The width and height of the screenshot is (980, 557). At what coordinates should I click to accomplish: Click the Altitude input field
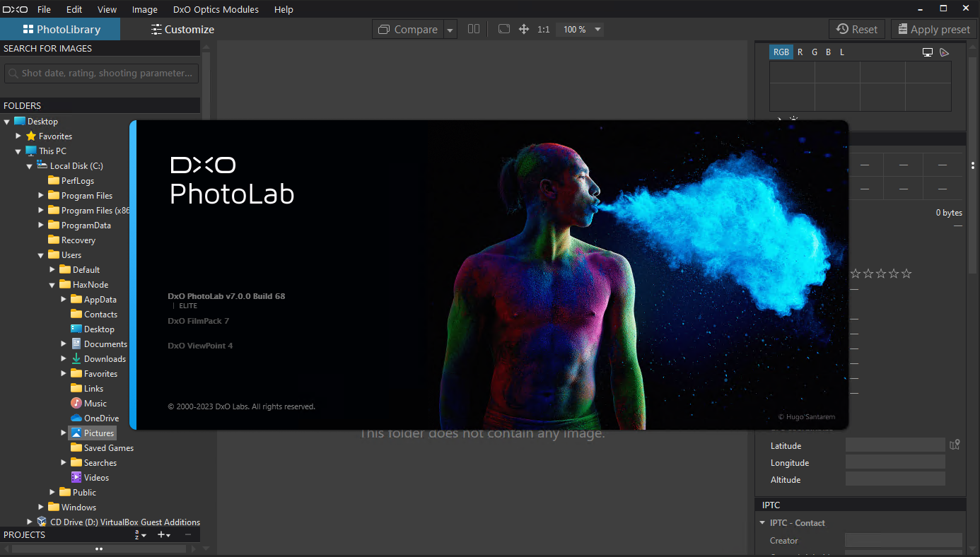click(895, 479)
